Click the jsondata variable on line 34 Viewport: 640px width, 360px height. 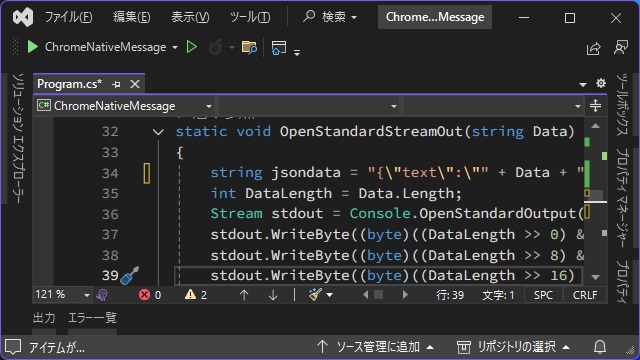306,173
